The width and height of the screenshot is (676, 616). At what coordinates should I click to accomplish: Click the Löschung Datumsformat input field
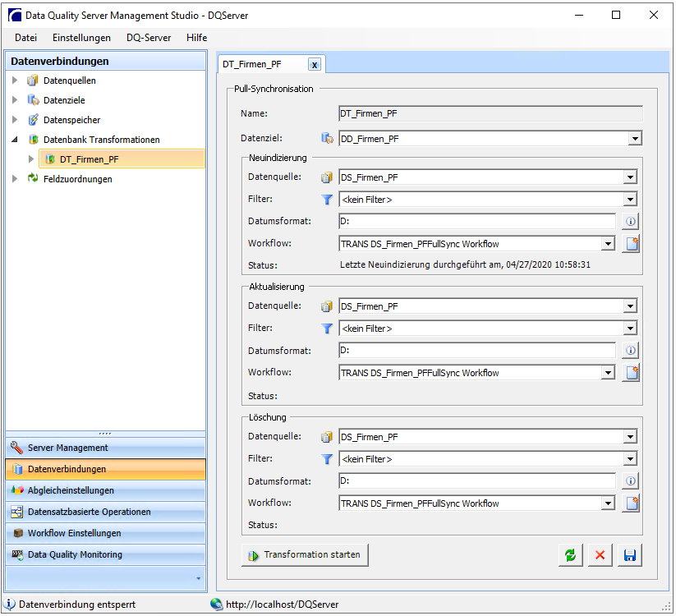point(477,481)
